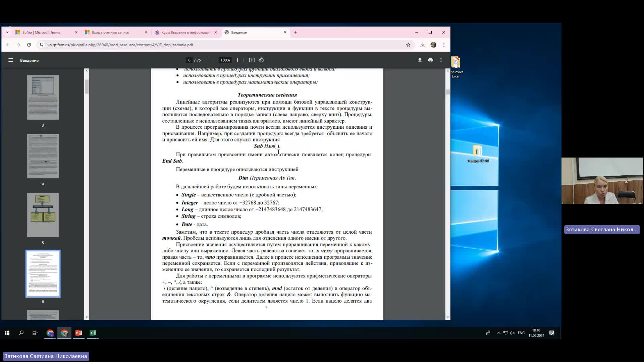Click document scroll up arrow

(x=448, y=71)
